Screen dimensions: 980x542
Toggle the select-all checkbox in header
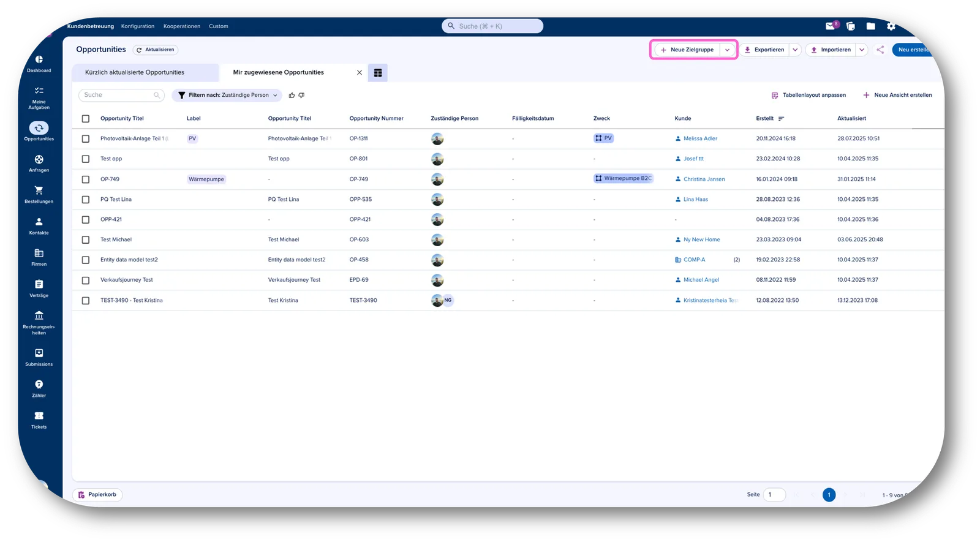(x=86, y=119)
